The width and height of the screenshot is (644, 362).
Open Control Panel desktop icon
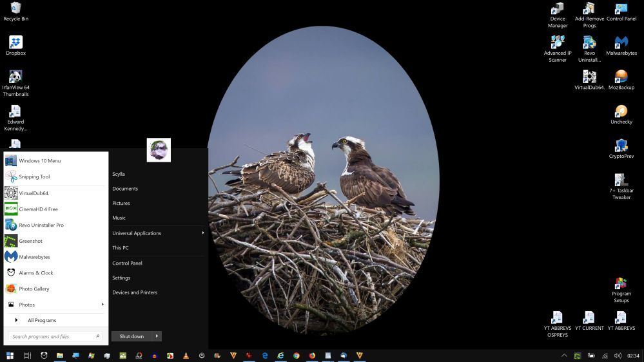click(x=621, y=12)
